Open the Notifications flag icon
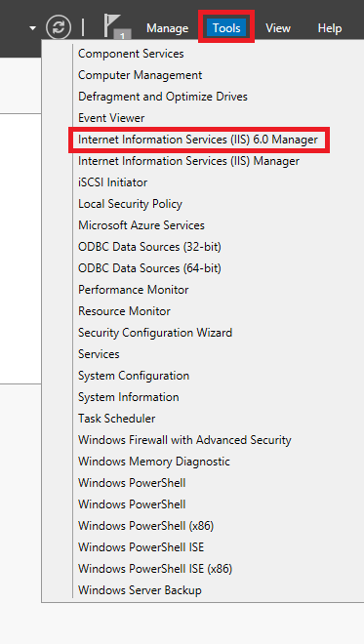 click(x=117, y=27)
